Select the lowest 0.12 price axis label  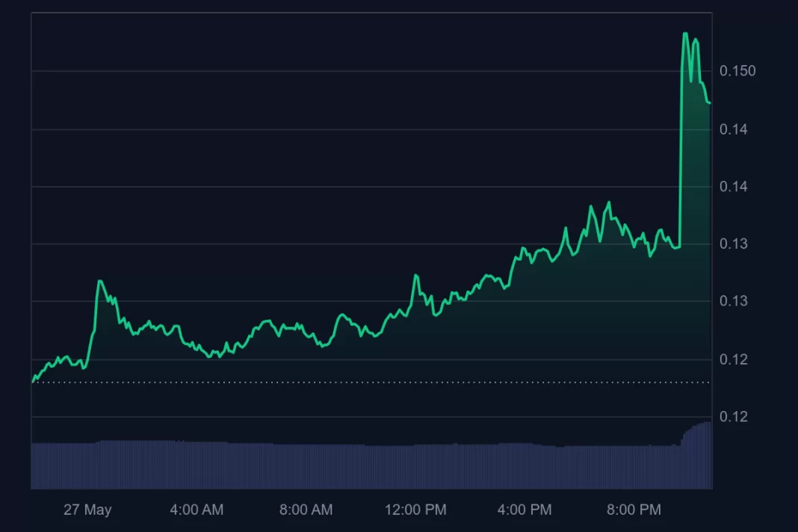(x=733, y=416)
